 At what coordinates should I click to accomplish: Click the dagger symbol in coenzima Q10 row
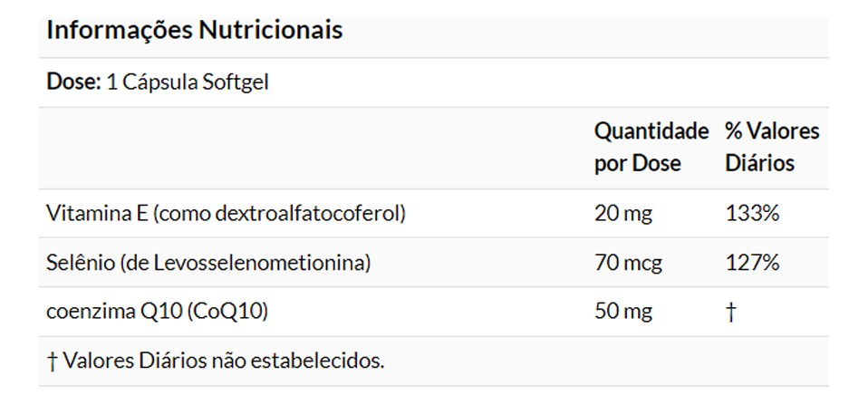pyautogui.click(x=731, y=313)
